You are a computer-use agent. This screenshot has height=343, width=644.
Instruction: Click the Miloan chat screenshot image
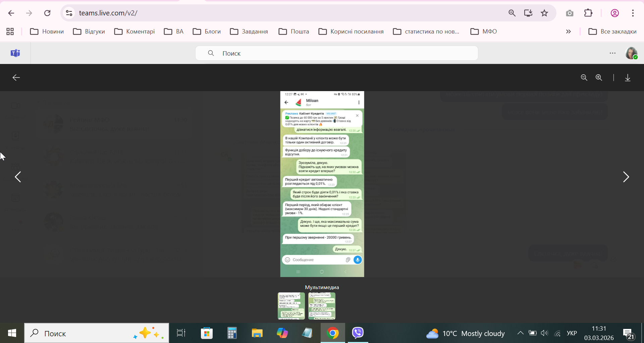pos(322,184)
